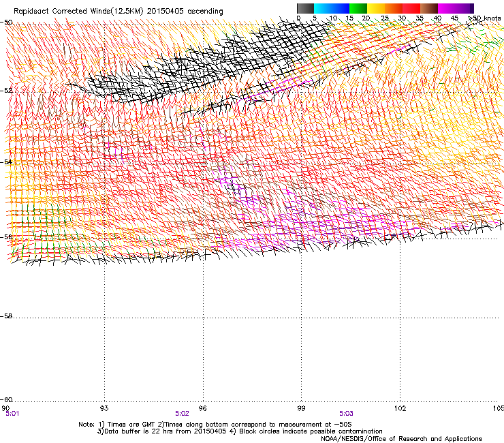Click the latitude label '-54'
The image size is (504, 443).
coord(6,162)
